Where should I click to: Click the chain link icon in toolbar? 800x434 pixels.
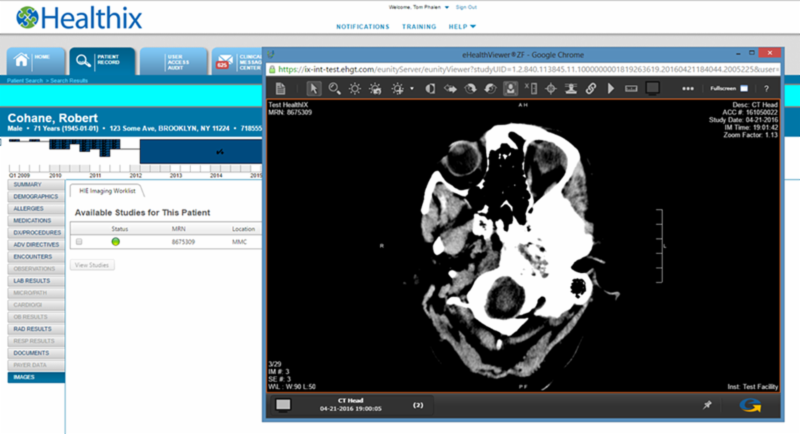(591, 89)
